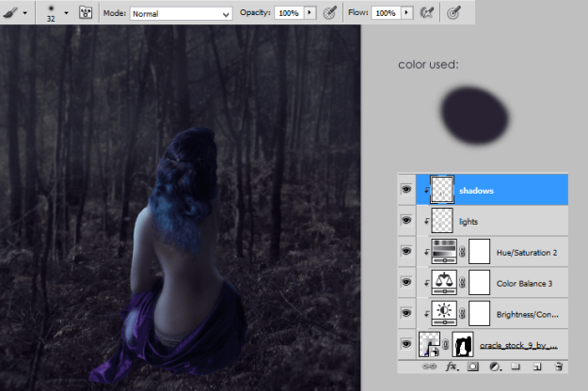The width and height of the screenshot is (588, 391).
Task: Open the layer style fx menu
Action: (x=452, y=367)
